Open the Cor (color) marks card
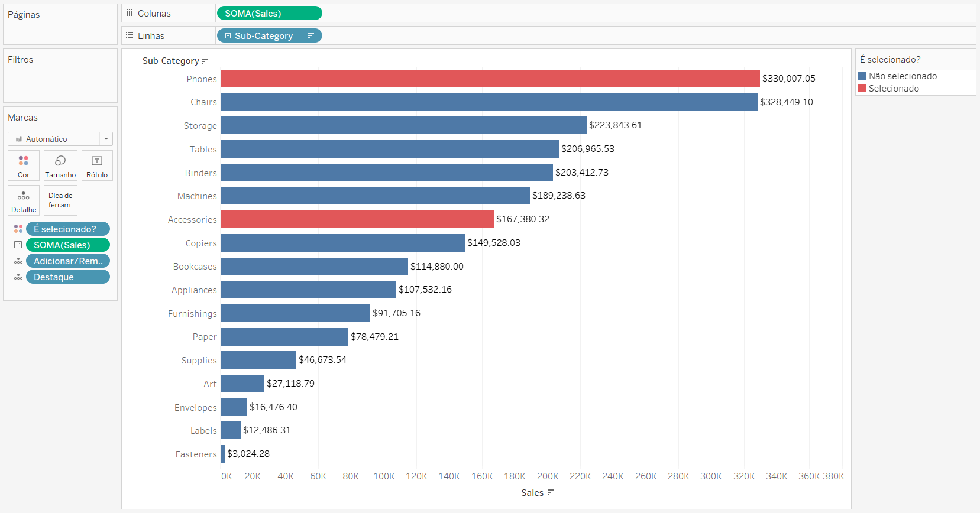The width and height of the screenshot is (980, 513). coord(24,165)
